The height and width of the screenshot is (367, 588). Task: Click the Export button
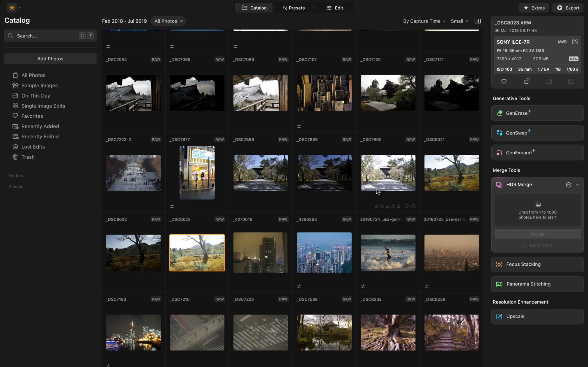[x=568, y=8]
